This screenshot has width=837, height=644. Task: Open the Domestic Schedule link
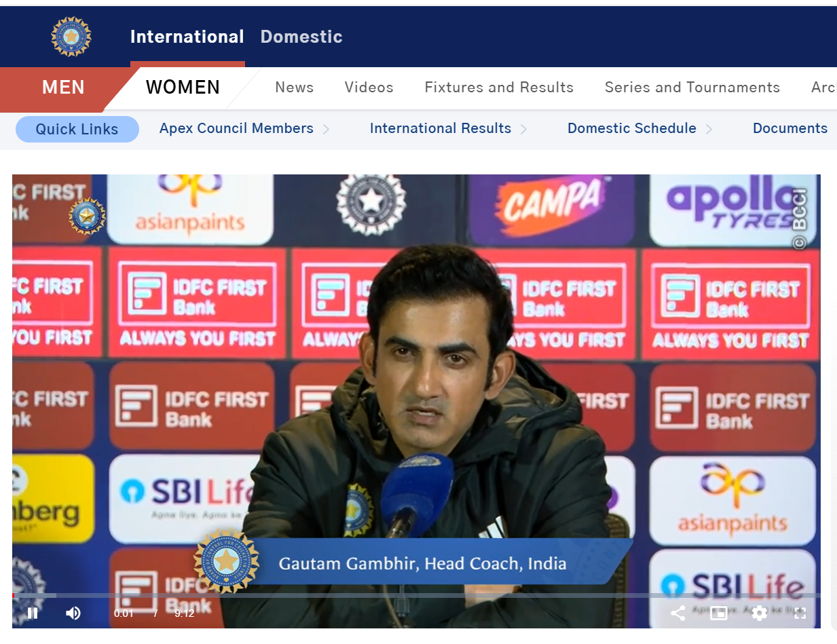[x=632, y=128]
